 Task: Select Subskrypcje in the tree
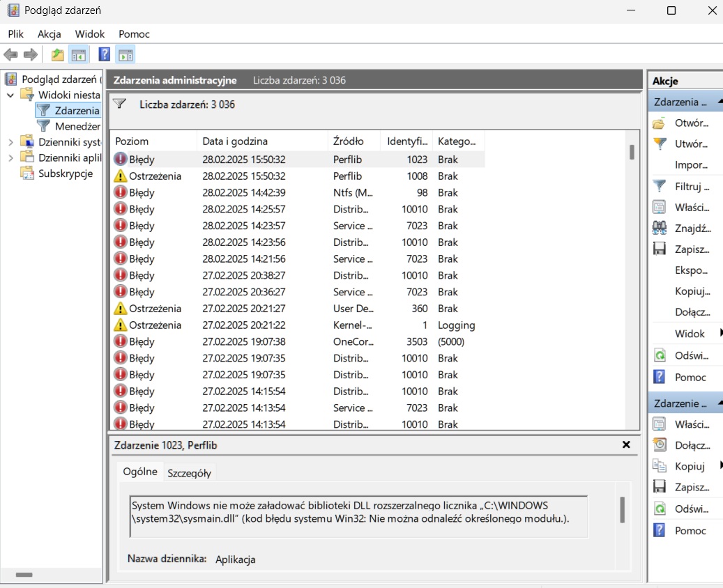pyautogui.click(x=66, y=173)
